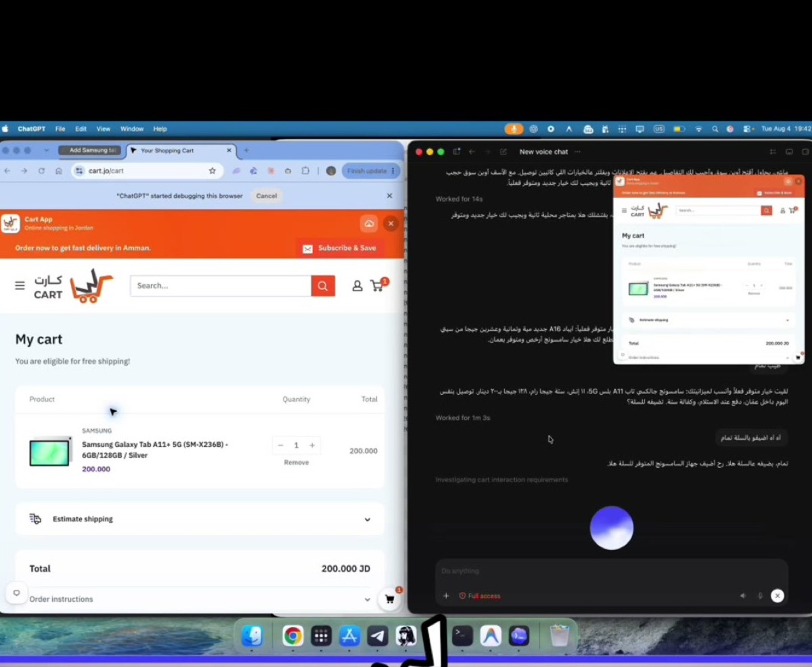Image resolution: width=812 pixels, height=667 pixels.
Task: Go back in Chrome
Action: pos(7,171)
